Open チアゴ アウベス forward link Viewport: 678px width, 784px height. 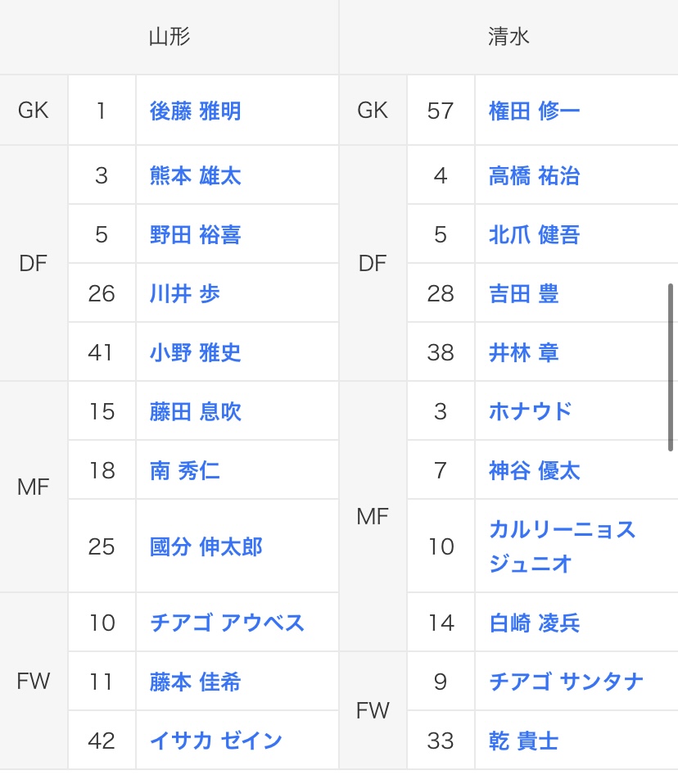[x=227, y=623]
